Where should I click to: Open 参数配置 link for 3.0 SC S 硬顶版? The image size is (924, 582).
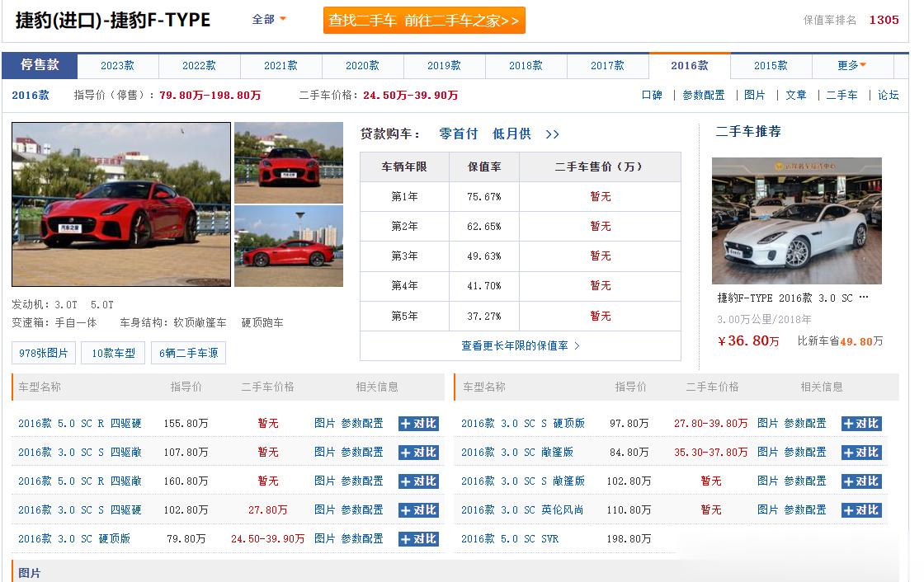805,424
